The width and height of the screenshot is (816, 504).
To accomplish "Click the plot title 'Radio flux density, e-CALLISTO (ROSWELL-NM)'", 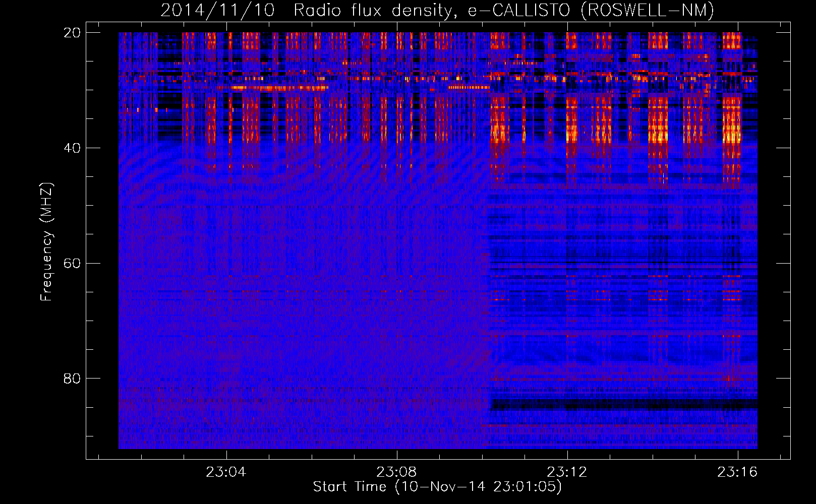I will point(504,10).
